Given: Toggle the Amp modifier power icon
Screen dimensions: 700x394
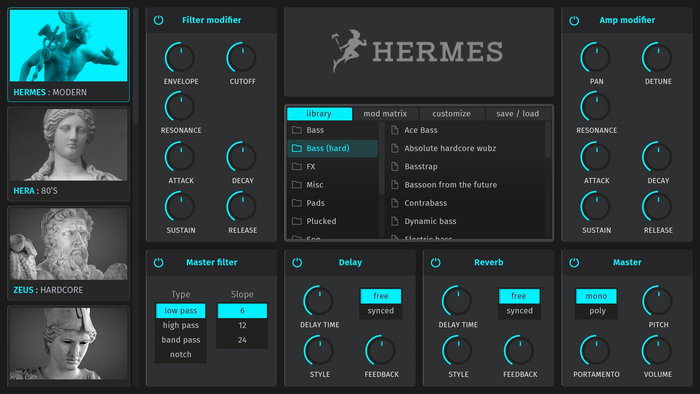Looking at the screenshot, I should click(x=574, y=20).
